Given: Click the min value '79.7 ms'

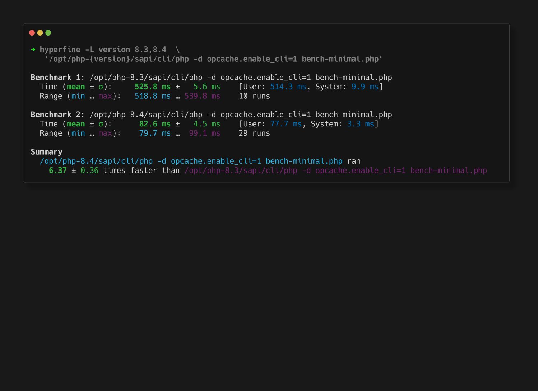Looking at the screenshot, I should click(155, 133).
